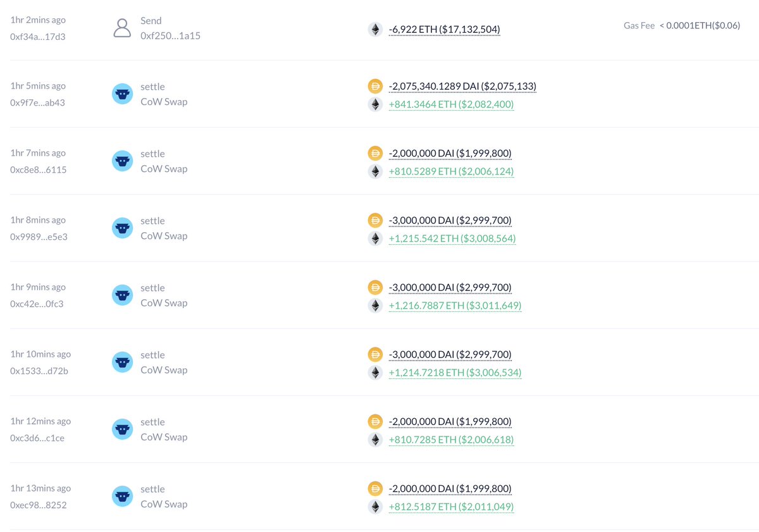Open transaction hash 0xc8e8…6115
This screenshot has height=532, width=759.
coord(39,170)
